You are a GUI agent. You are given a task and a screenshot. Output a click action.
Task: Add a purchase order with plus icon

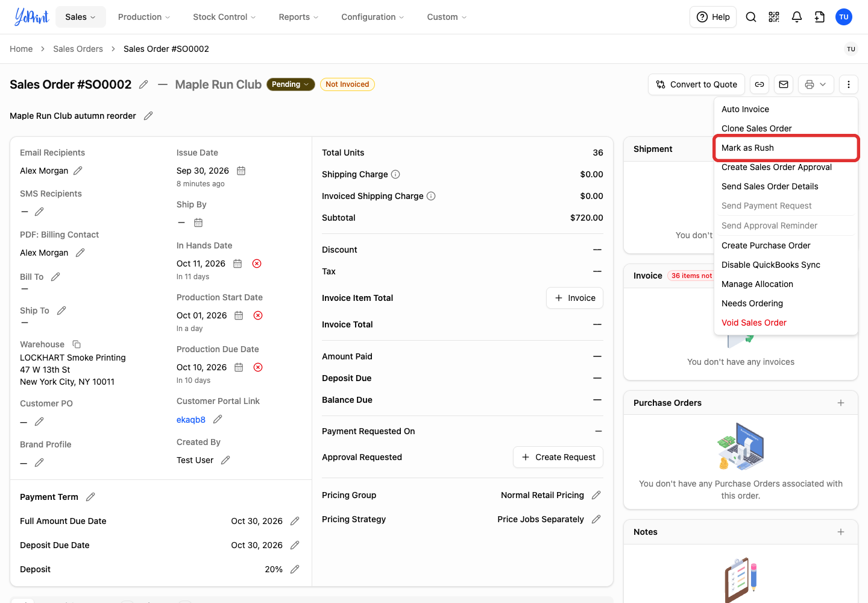point(841,403)
